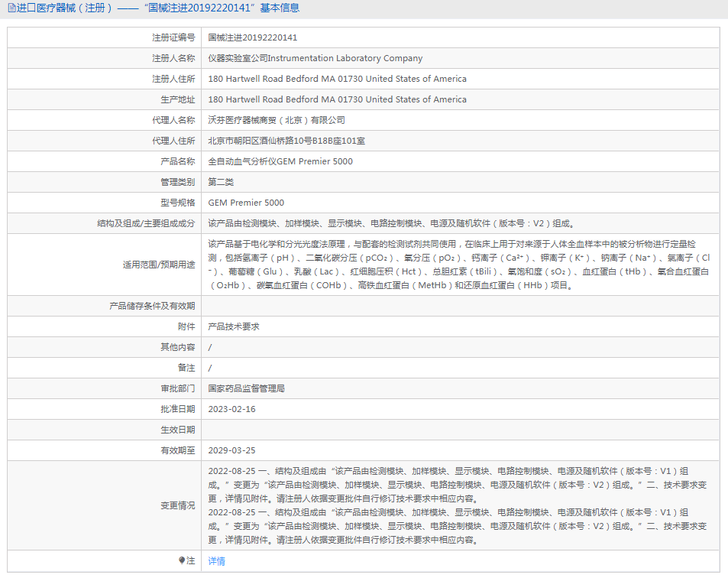728x578 pixels.
Task: Click product name 全自动血气分析仪GEM Premier 5000
Action: point(280,161)
